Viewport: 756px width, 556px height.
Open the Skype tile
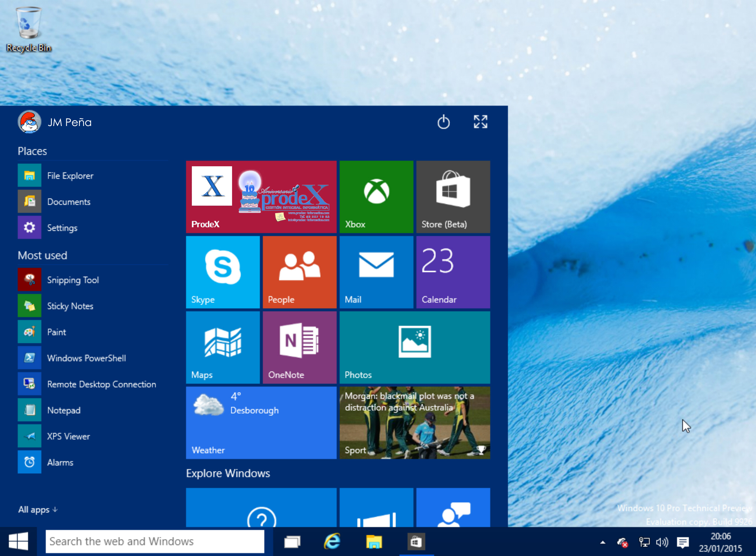[223, 272]
